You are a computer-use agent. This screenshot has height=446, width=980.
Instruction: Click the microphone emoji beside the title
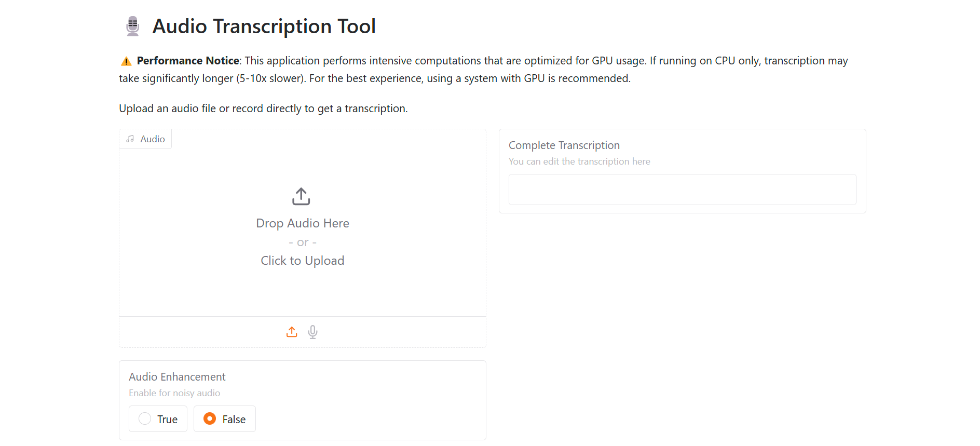(x=133, y=26)
